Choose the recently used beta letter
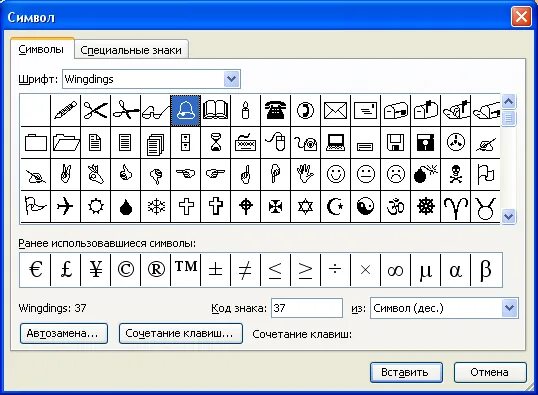 (x=486, y=270)
